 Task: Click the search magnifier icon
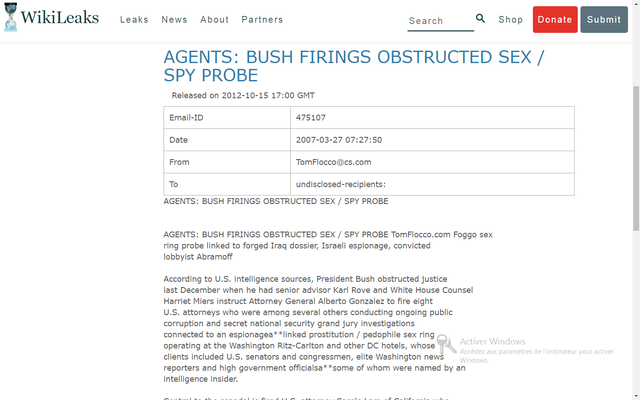480,18
